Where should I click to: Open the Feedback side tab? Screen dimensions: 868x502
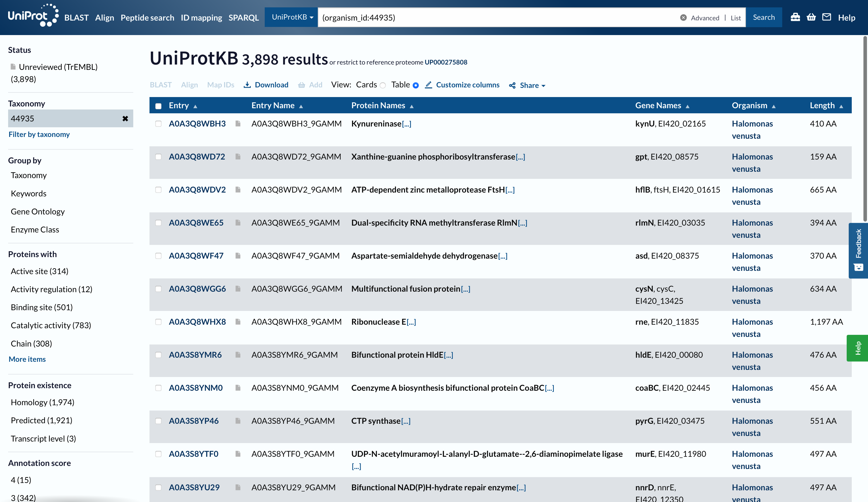(x=858, y=250)
